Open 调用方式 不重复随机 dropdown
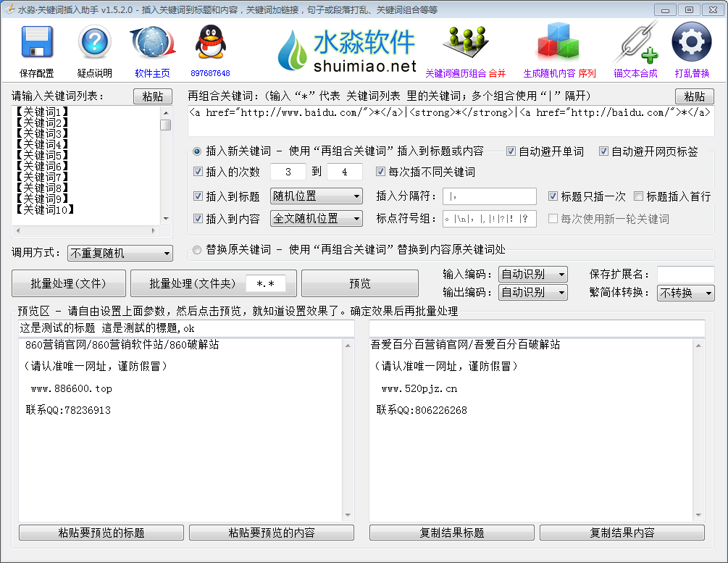Screen dimensions: 728x563 (120, 253)
